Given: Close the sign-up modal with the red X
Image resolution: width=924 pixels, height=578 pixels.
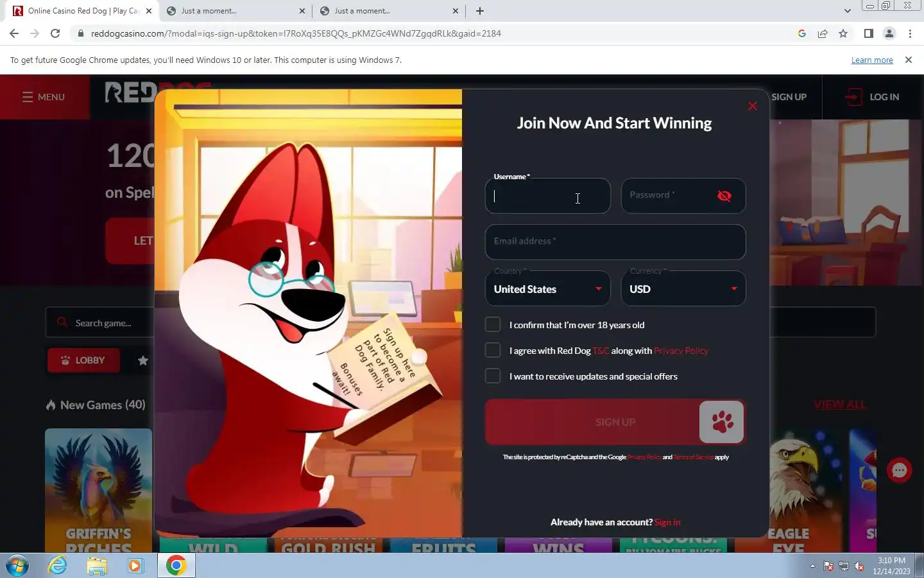Looking at the screenshot, I should click(753, 106).
